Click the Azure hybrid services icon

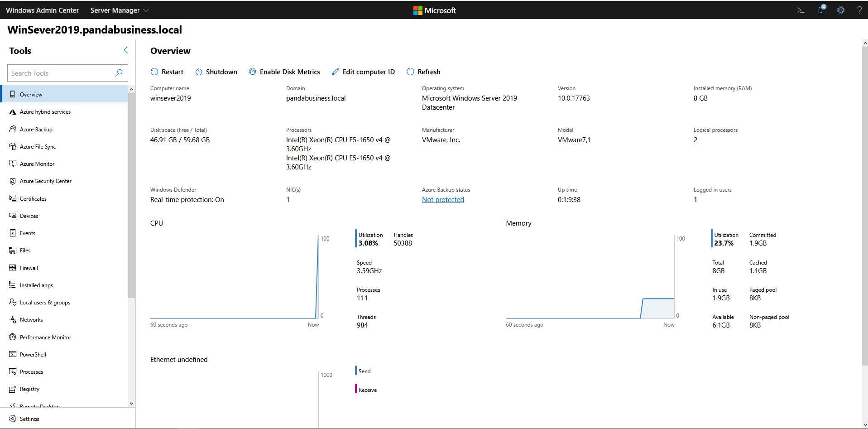point(13,112)
